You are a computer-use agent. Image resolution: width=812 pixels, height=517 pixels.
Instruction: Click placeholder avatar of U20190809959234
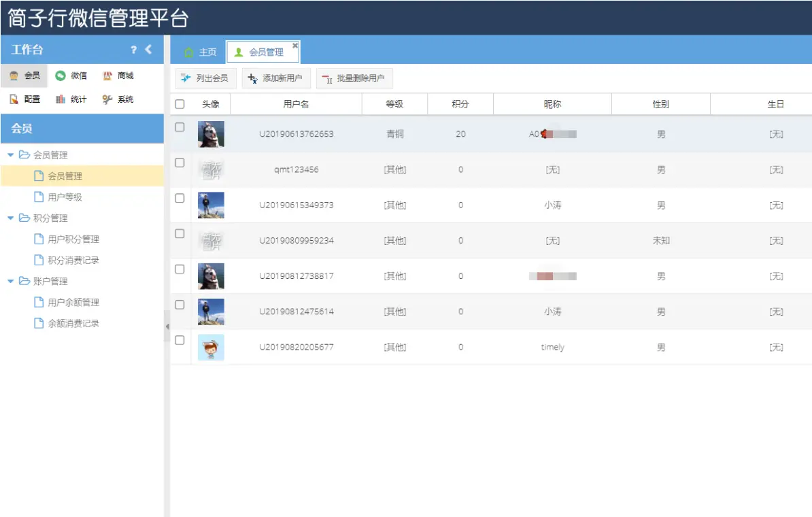pos(211,241)
